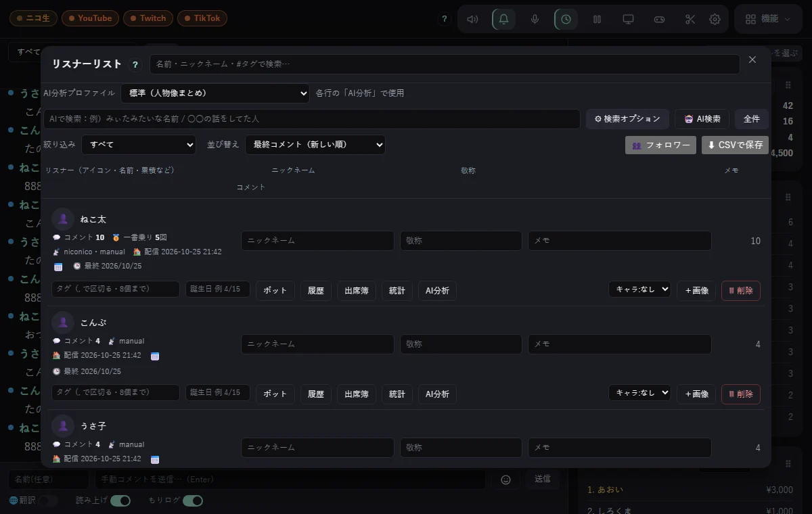Toggle the 翻訳 switch
This screenshot has width=812, height=514.
pos(48,501)
